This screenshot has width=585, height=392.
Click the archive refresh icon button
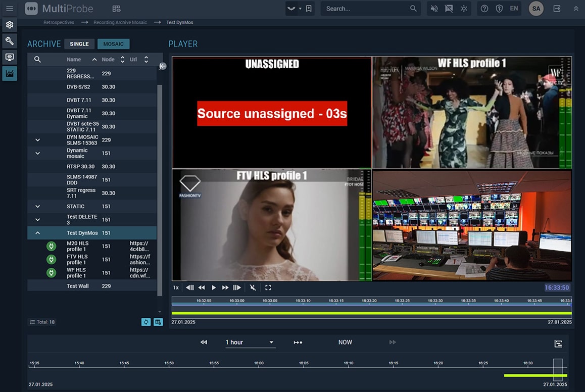[x=146, y=322]
